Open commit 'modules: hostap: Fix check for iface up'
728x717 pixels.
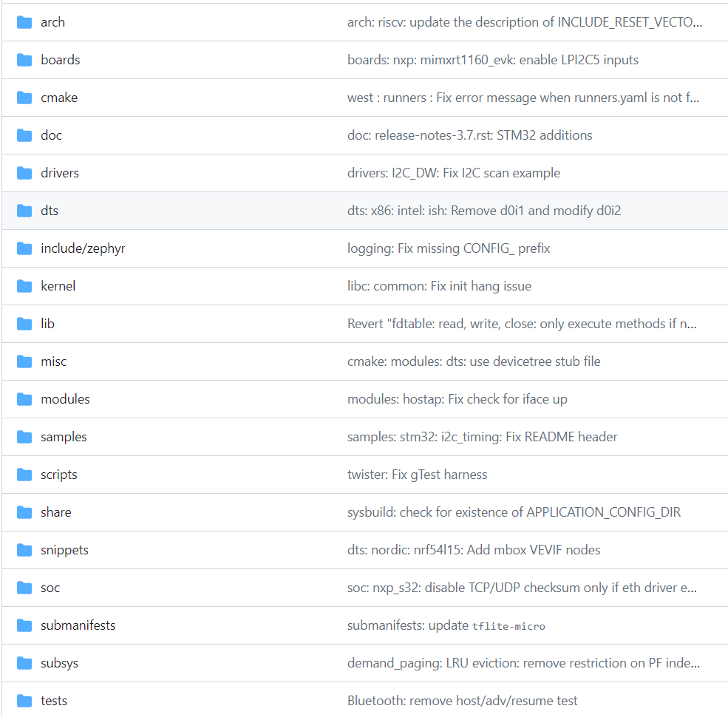[457, 399]
